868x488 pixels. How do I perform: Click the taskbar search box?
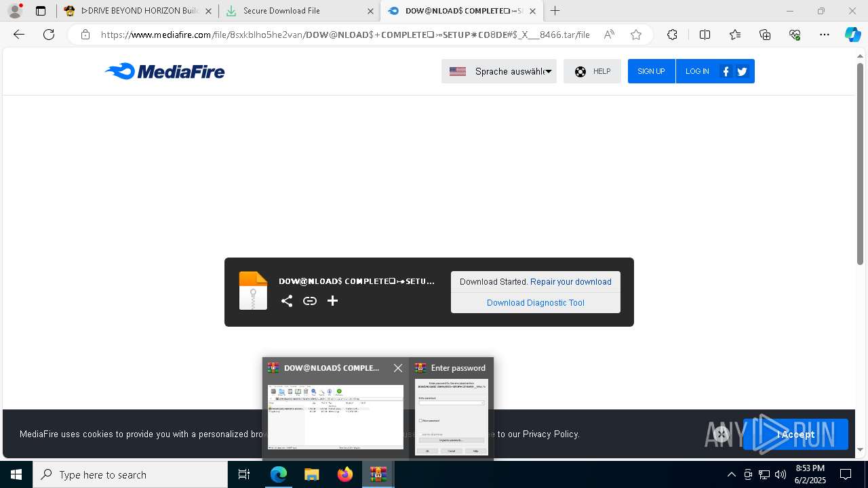130,474
